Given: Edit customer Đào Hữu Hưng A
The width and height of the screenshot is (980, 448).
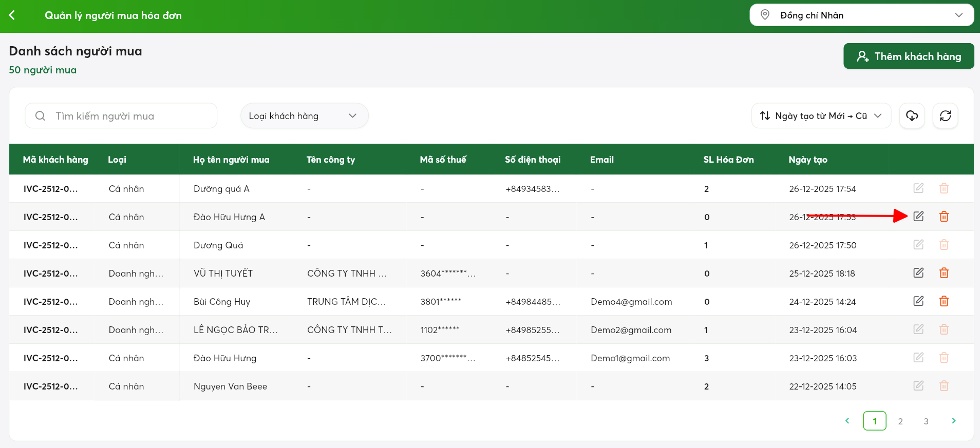Looking at the screenshot, I should point(918,217).
